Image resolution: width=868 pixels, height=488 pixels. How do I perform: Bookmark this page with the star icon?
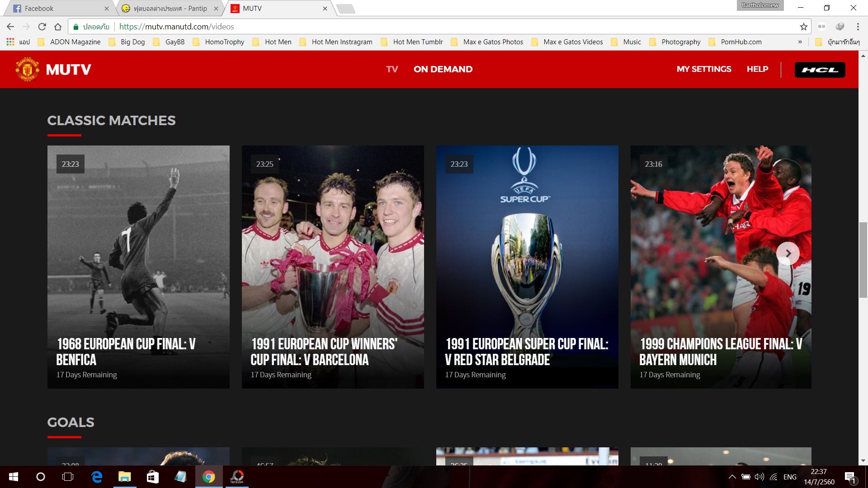(803, 27)
